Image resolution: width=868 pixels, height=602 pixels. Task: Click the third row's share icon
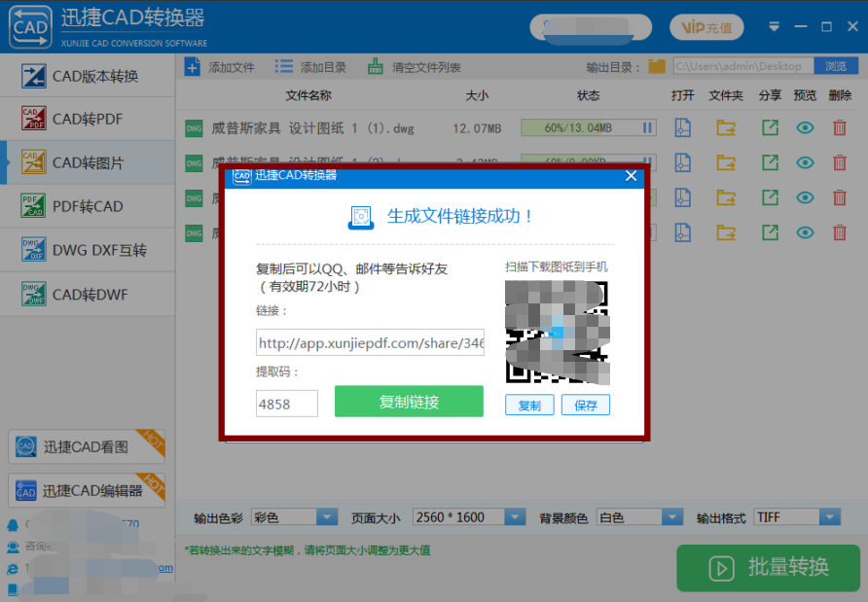770,197
